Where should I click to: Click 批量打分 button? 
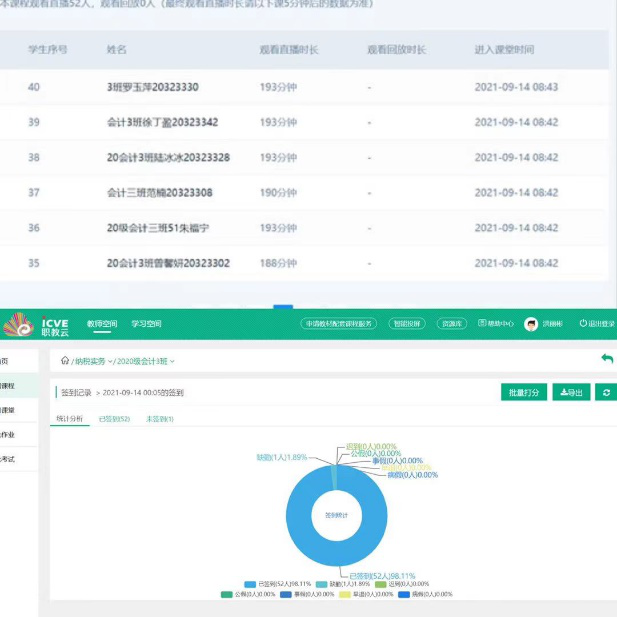point(524,393)
